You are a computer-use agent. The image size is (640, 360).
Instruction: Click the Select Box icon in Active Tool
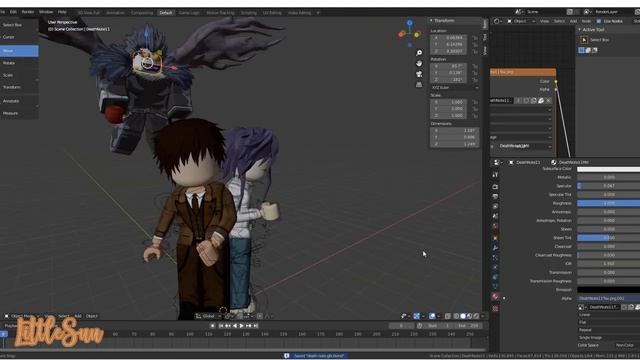point(584,40)
